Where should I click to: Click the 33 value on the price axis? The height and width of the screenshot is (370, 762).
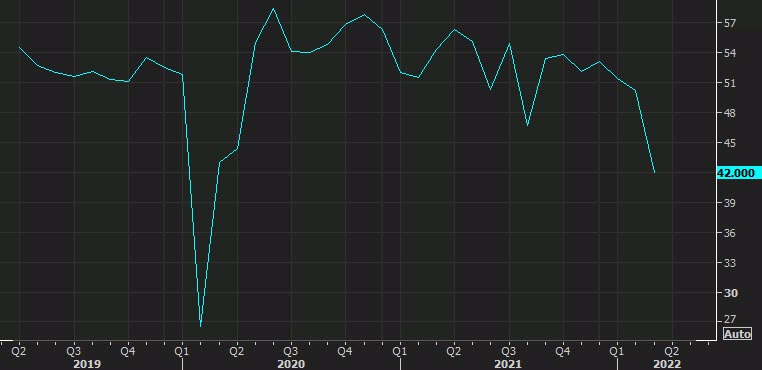[730, 263]
